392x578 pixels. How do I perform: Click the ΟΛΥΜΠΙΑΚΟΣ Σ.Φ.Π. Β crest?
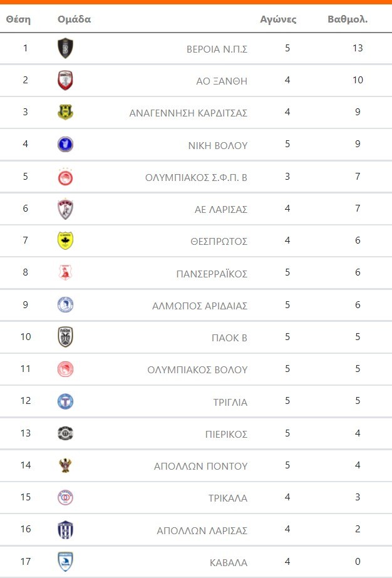65,177
